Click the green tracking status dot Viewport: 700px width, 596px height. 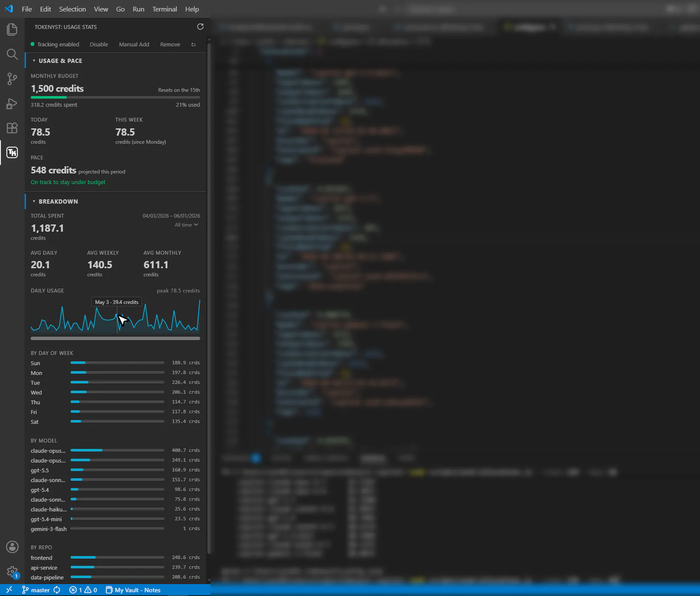(33, 44)
